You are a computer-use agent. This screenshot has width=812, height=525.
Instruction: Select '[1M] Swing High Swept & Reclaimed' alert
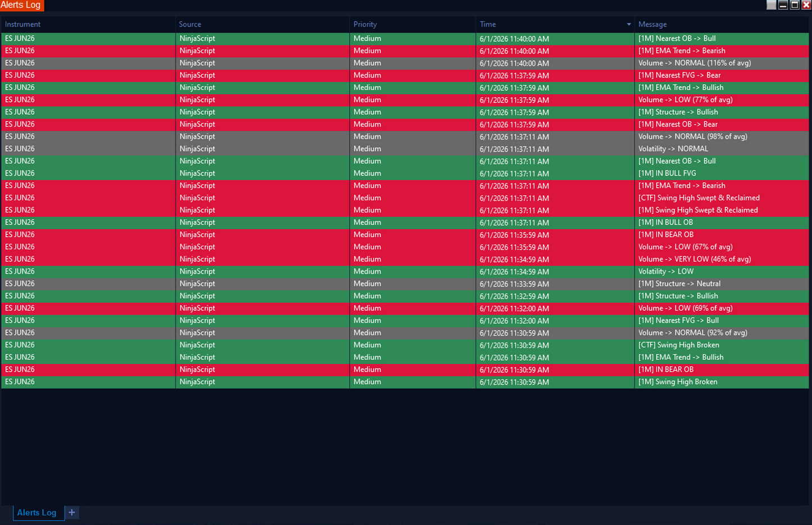point(405,210)
